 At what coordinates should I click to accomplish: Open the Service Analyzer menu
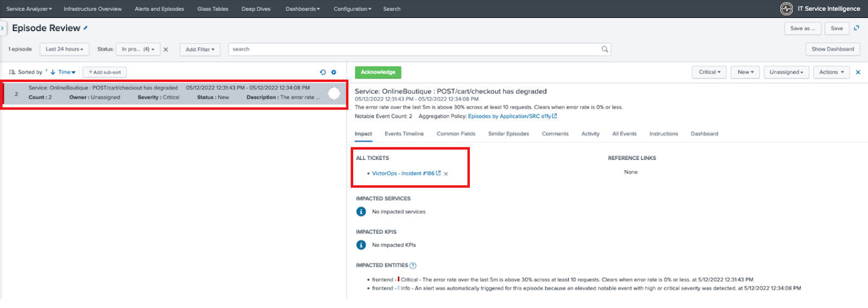[x=29, y=9]
